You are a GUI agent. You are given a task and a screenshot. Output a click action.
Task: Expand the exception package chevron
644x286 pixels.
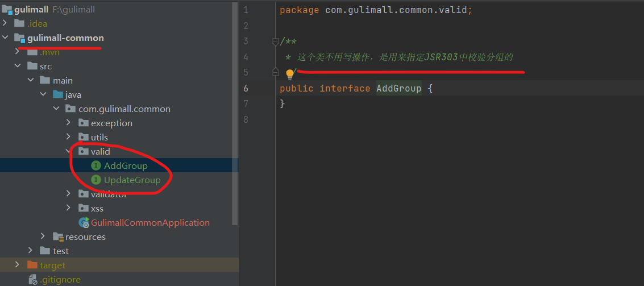click(69, 123)
